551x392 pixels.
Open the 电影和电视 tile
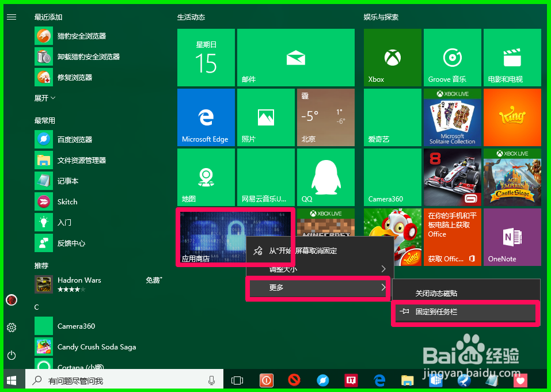(x=512, y=58)
